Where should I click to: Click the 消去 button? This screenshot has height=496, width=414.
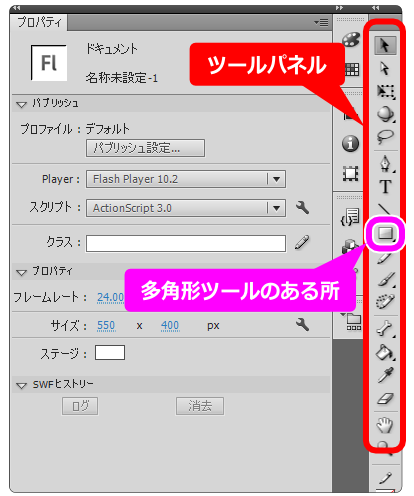pos(200,406)
